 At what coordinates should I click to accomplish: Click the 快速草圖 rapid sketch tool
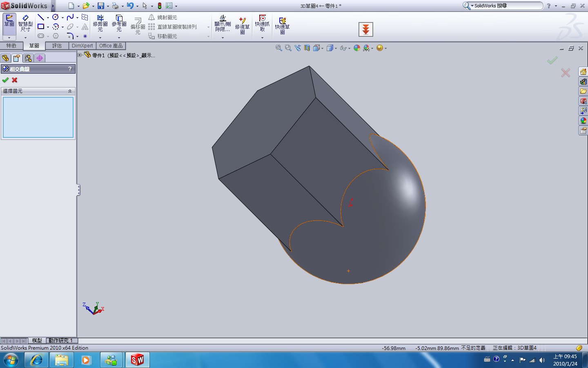(282, 25)
